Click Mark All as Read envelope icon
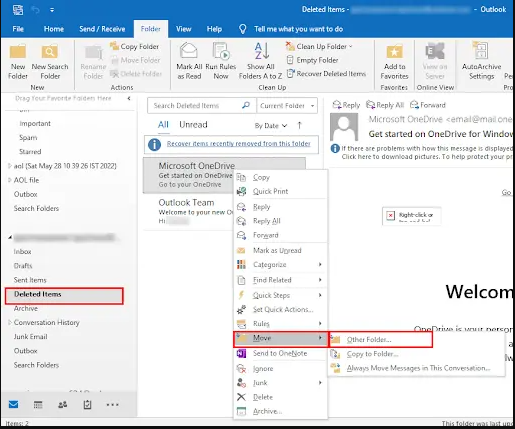This screenshot has height=429, width=515. [x=189, y=51]
